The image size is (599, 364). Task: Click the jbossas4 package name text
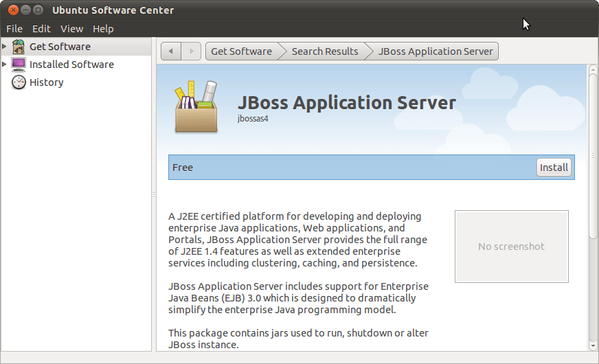point(253,118)
